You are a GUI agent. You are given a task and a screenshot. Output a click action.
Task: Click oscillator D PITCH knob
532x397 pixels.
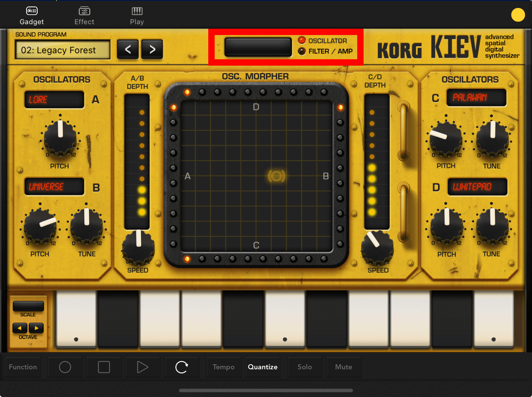coord(447,227)
